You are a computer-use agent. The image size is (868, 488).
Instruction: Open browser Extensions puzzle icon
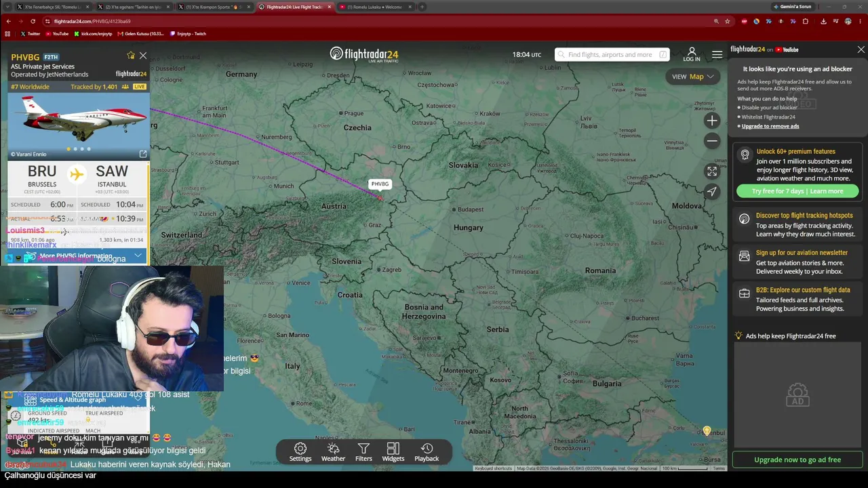pos(806,21)
